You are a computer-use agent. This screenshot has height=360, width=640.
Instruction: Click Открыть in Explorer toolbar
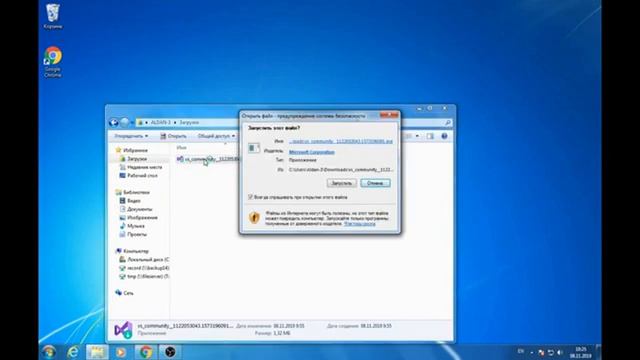173,136
